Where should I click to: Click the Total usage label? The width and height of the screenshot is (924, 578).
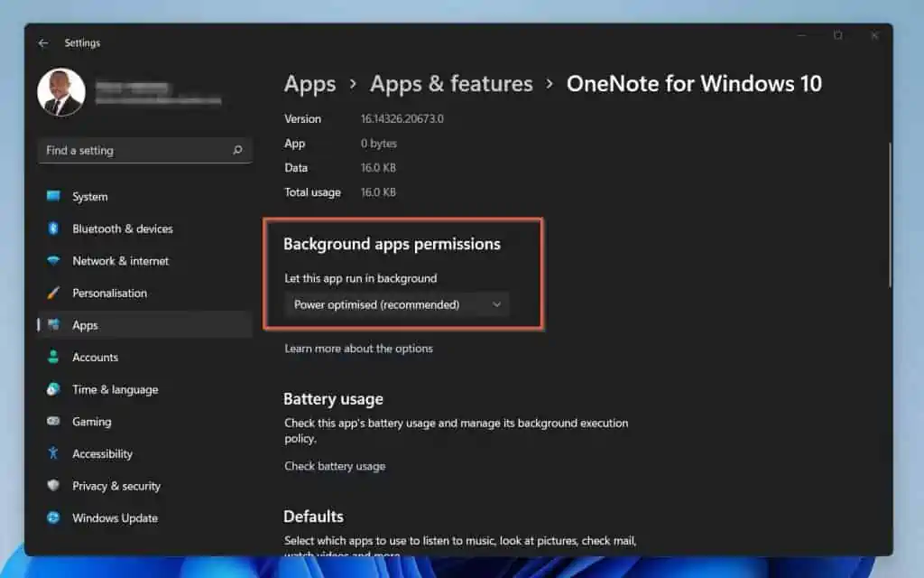click(312, 192)
